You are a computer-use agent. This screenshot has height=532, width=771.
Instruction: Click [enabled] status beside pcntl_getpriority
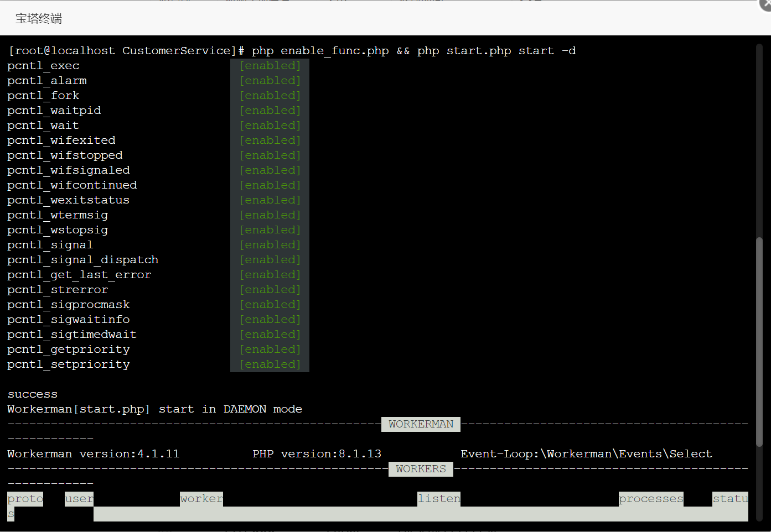pyautogui.click(x=270, y=350)
